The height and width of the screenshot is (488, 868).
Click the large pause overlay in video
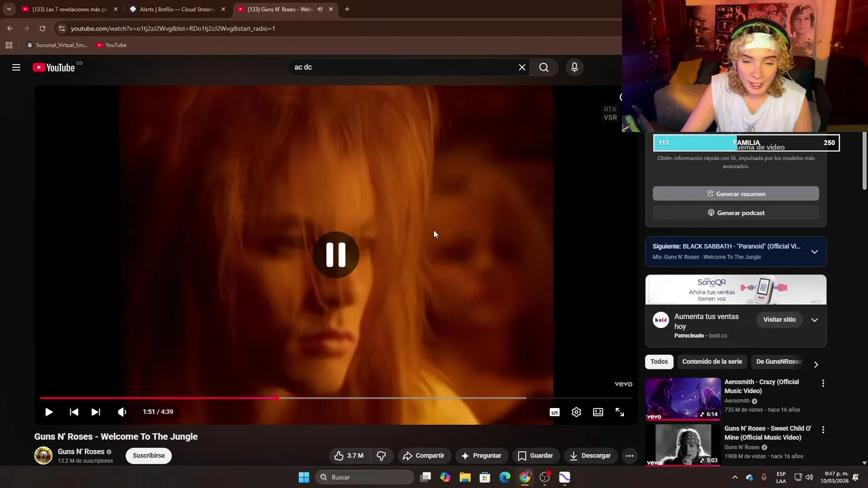(x=336, y=255)
